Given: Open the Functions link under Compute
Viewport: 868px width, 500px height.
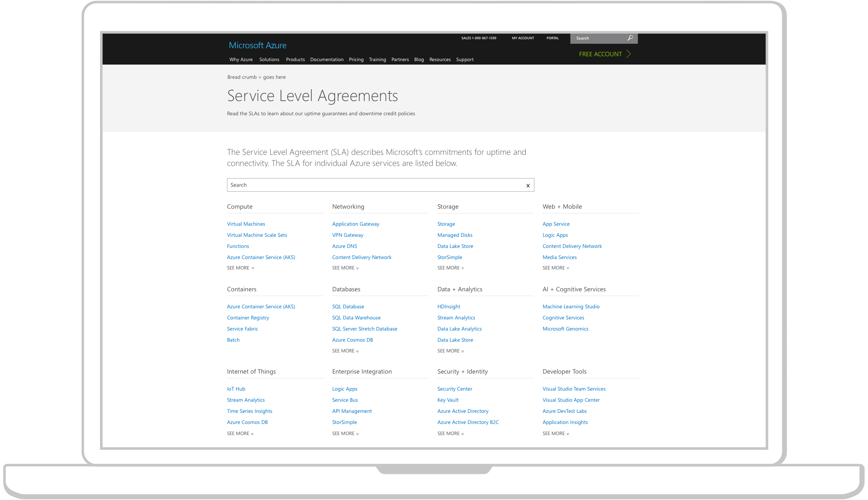Looking at the screenshot, I should tap(238, 246).
